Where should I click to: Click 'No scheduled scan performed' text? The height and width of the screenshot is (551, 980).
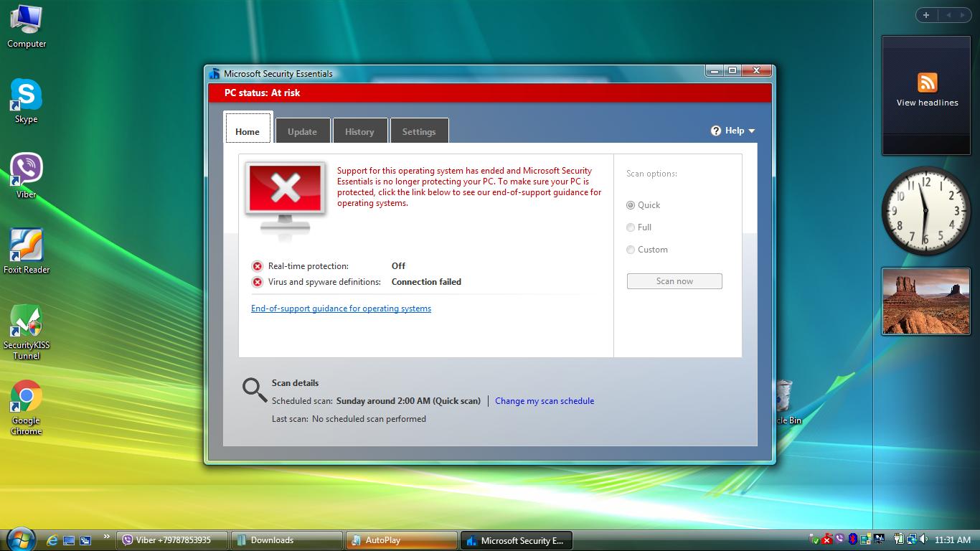coord(369,419)
